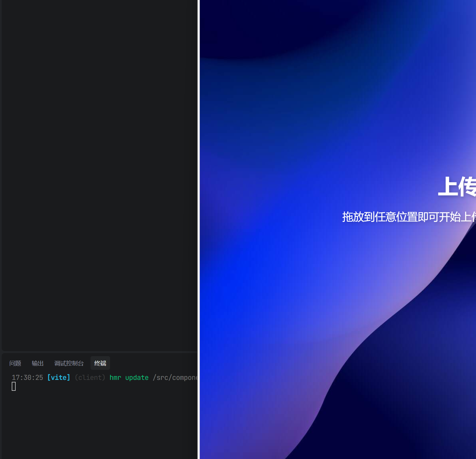Click the large 上传 heading
This screenshot has height=459, width=476.
point(457,187)
